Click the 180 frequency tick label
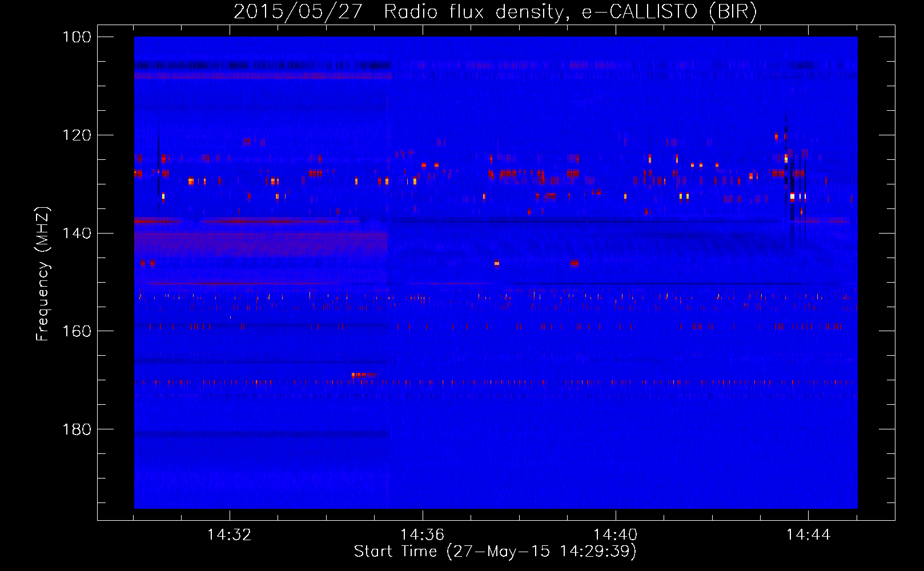Viewport: 924px width, 571px height. (77, 429)
